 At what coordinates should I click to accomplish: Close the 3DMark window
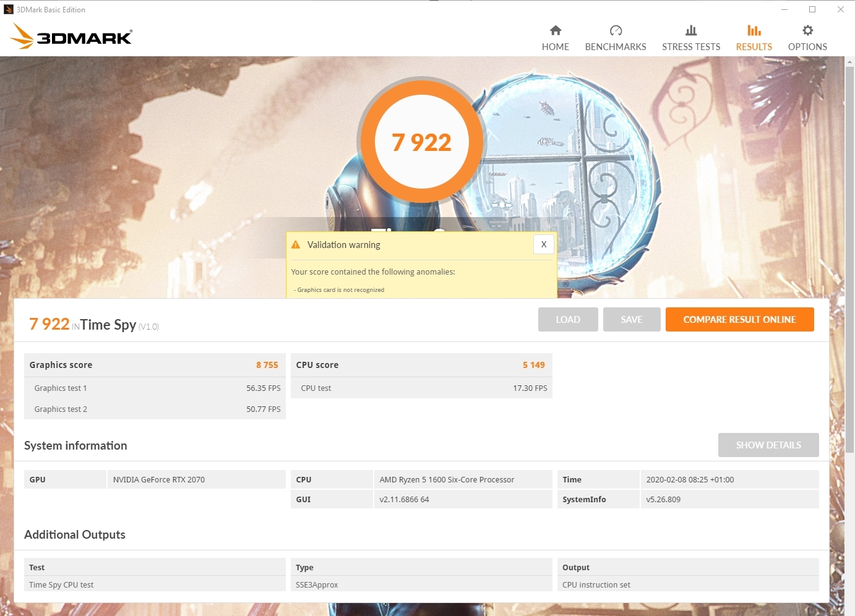840,9
